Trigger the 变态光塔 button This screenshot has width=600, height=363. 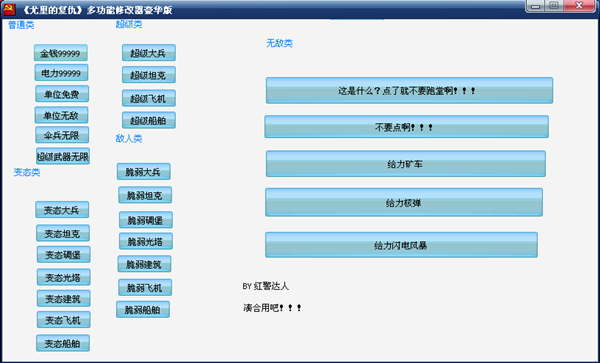(x=64, y=277)
